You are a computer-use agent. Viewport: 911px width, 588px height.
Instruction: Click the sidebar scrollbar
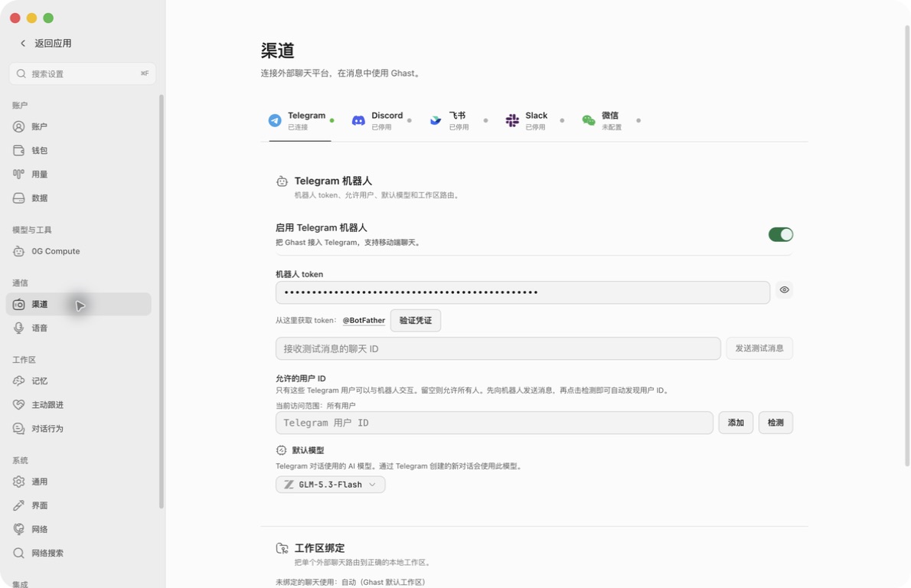click(161, 301)
